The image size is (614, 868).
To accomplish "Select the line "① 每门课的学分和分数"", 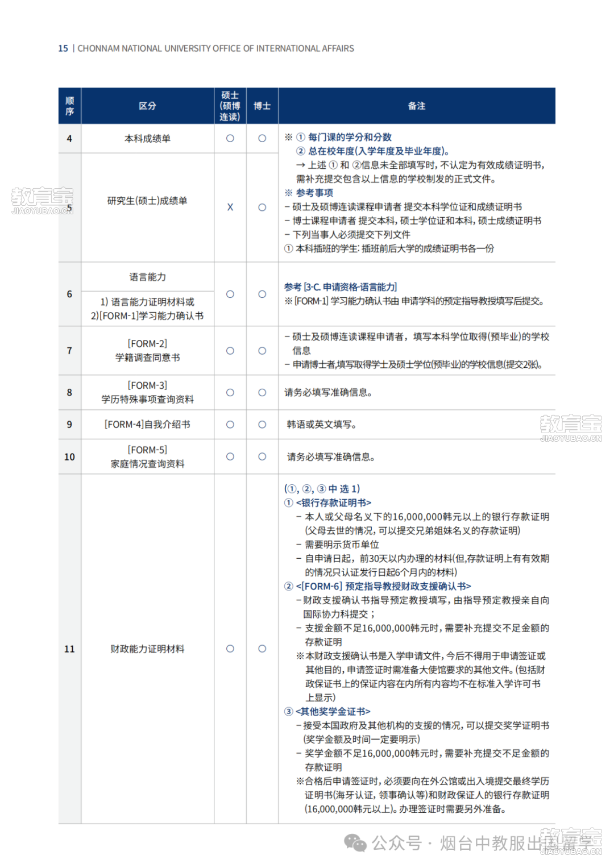I will [x=344, y=138].
